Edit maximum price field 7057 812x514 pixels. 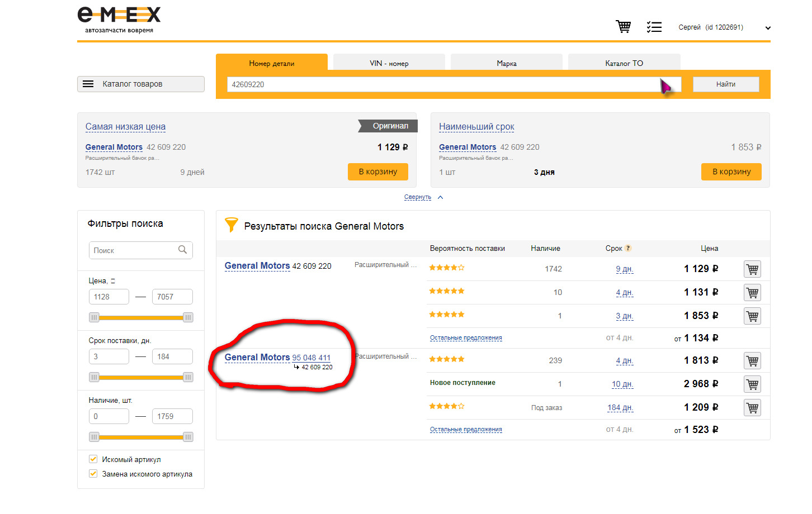[172, 297]
